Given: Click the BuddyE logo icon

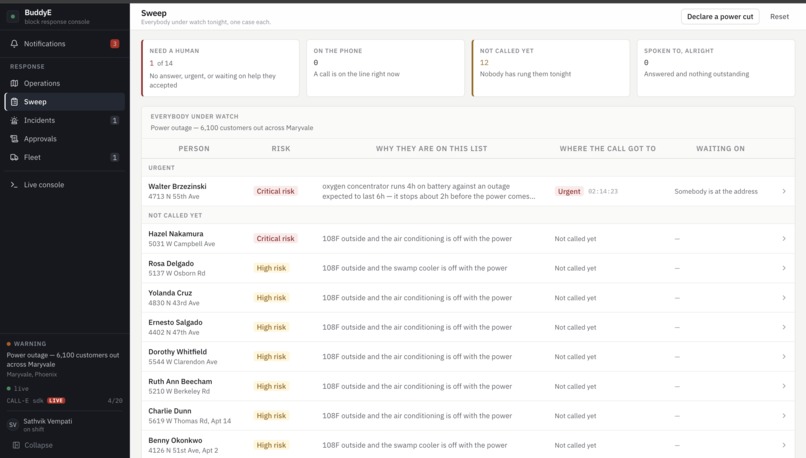Looking at the screenshot, I should (13, 16).
